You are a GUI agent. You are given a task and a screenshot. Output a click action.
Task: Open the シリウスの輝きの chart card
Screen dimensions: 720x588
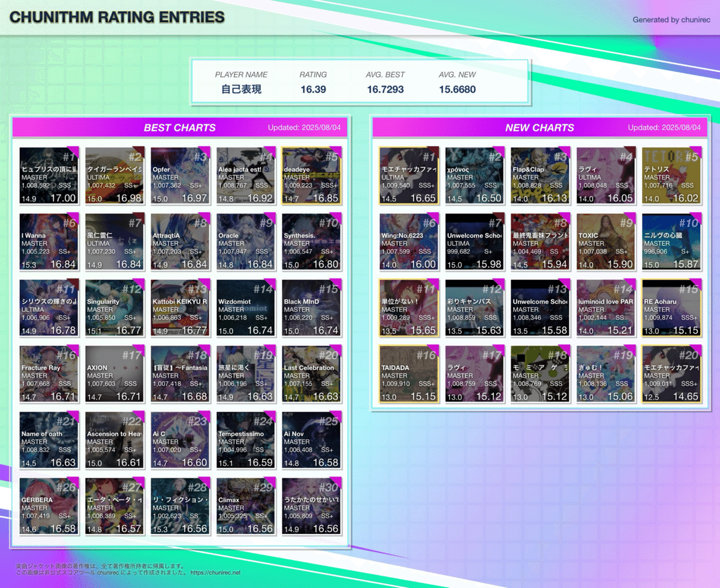tap(49, 308)
